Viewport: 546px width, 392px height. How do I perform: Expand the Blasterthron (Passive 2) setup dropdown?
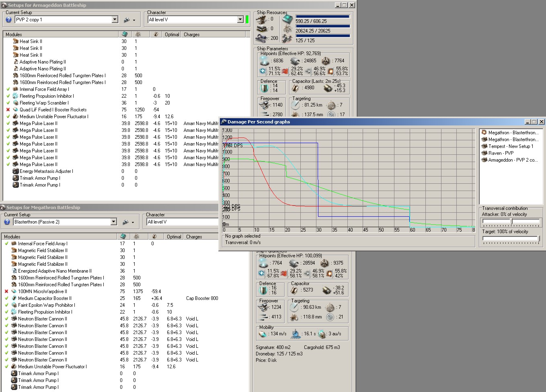(x=113, y=222)
